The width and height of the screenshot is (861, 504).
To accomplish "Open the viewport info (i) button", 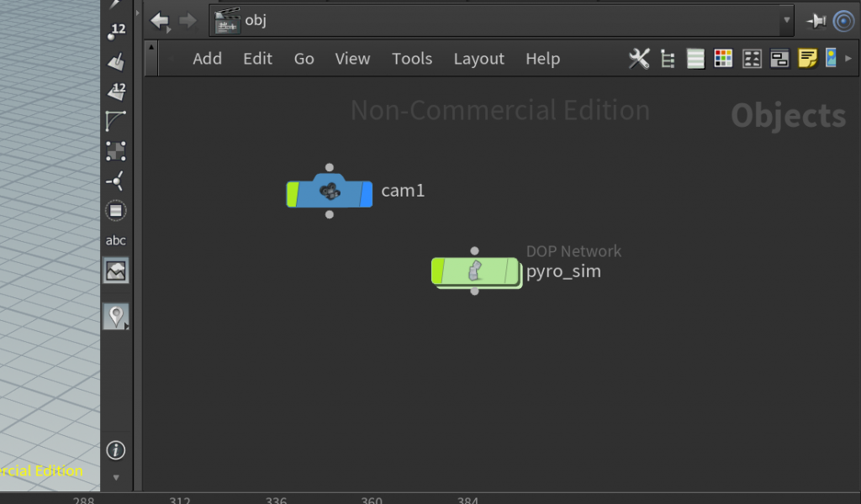I will click(116, 450).
